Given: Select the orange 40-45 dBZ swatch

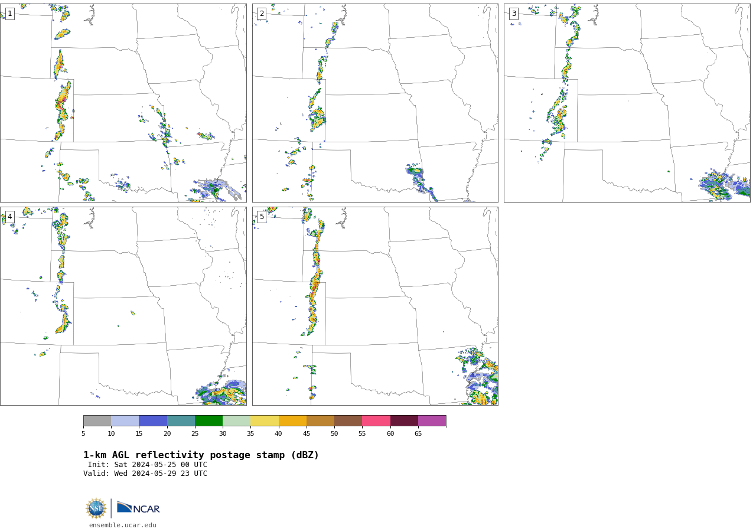Looking at the screenshot, I should 292,421.
